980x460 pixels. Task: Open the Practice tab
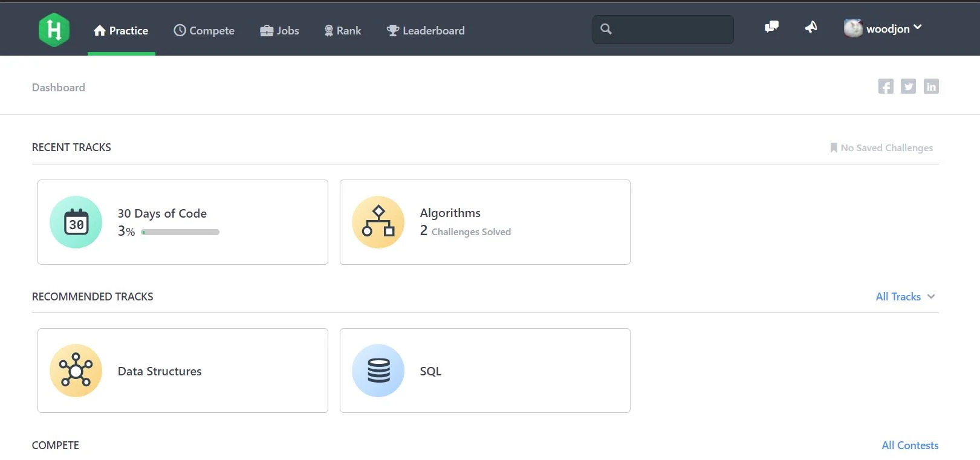point(121,30)
